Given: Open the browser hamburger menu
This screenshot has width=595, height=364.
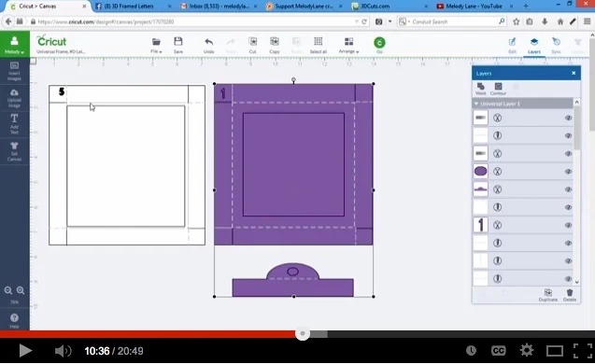Looking at the screenshot, I should coord(587,21).
